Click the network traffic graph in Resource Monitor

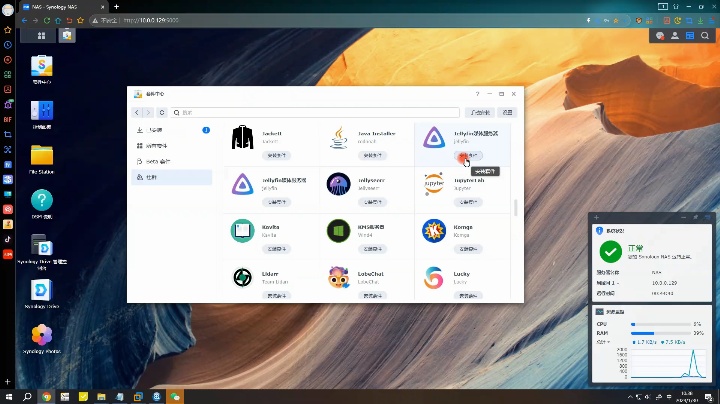click(668, 363)
